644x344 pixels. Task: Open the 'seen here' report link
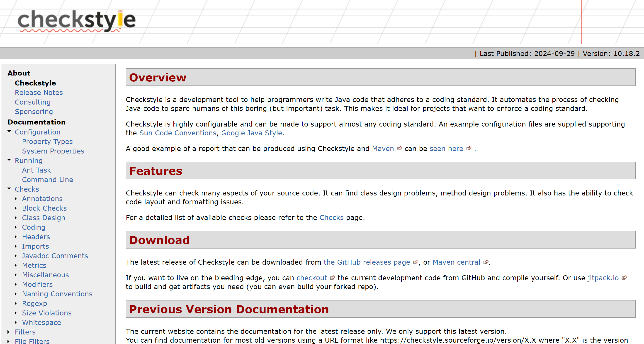pyautogui.click(x=446, y=149)
